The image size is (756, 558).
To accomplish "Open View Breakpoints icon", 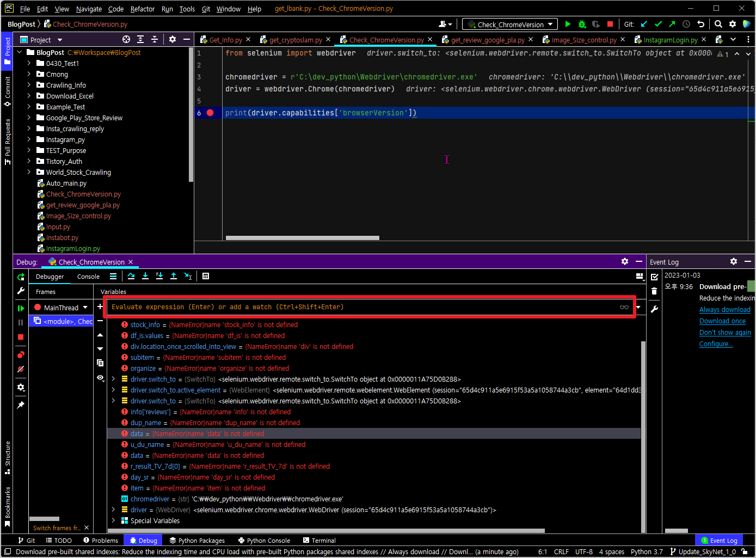I will point(21,355).
